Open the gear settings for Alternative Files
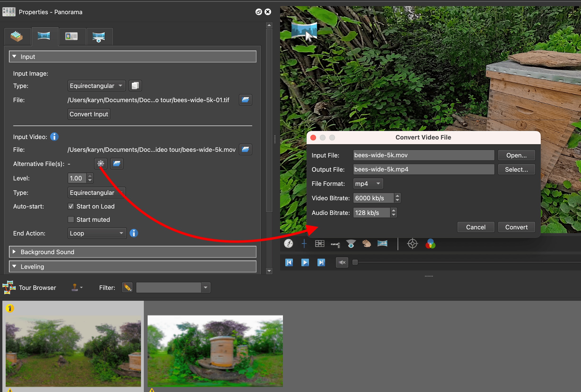Image resolution: width=581 pixels, height=392 pixels. point(100,164)
